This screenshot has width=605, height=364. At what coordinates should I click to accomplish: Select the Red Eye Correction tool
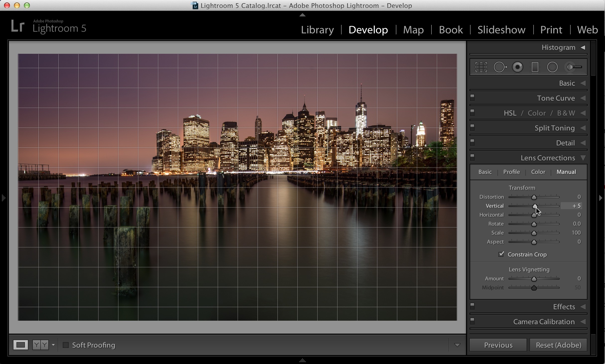(x=518, y=67)
